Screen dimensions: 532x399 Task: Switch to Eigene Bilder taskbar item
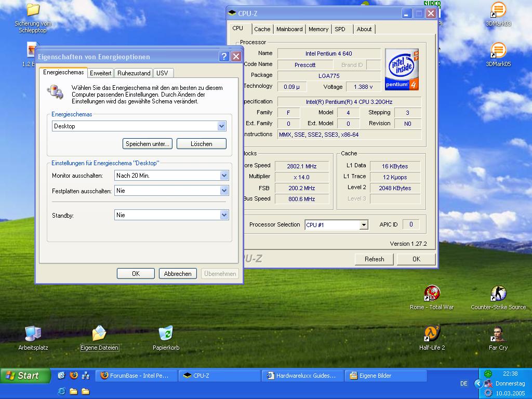[386, 376]
